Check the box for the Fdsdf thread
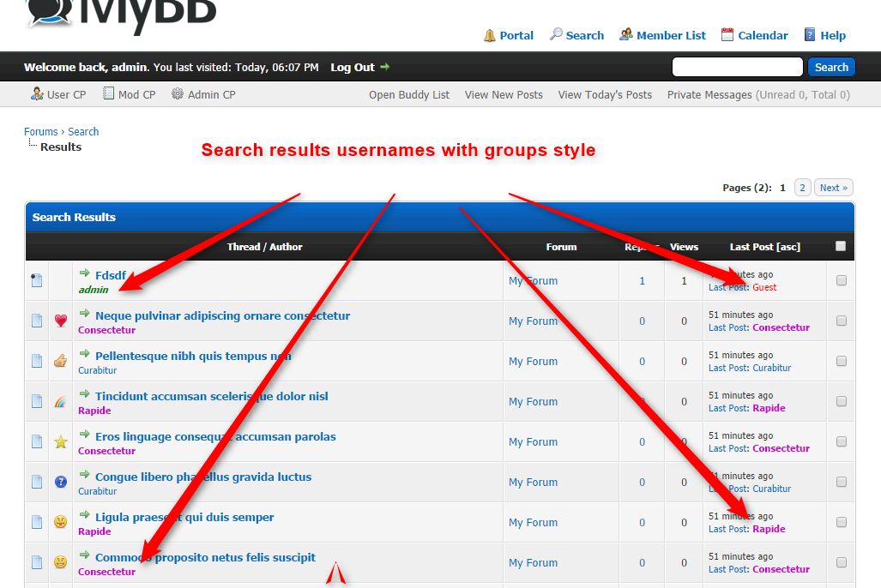Image resolution: width=881 pixels, height=588 pixels. point(842,280)
